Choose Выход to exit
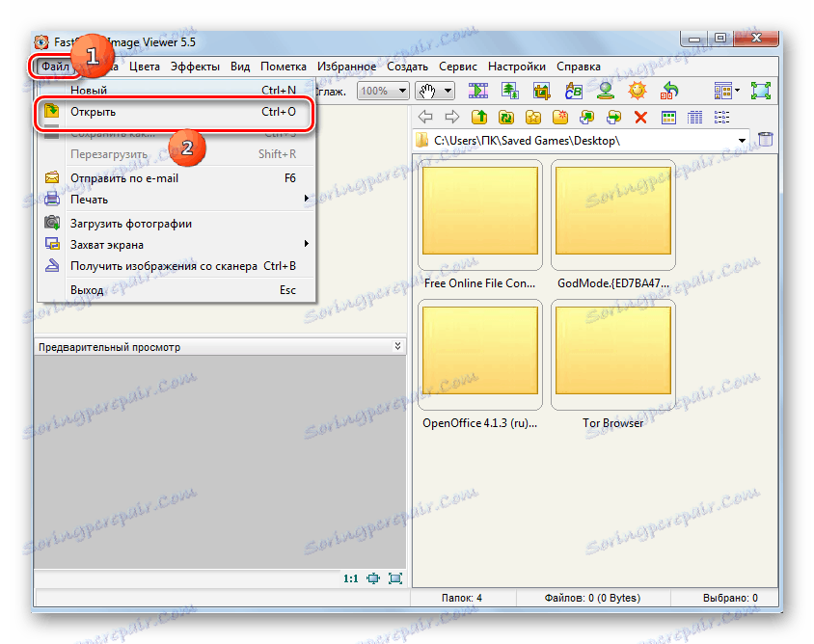 [176, 290]
